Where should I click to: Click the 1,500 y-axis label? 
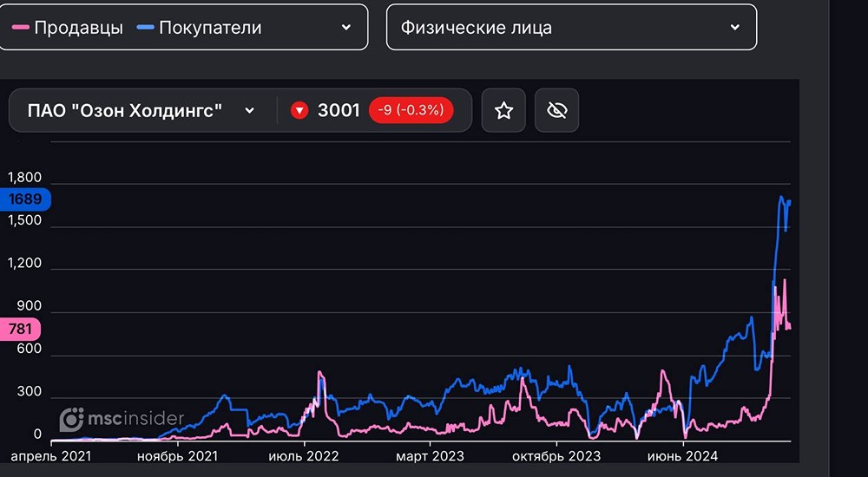tap(23, 220)
